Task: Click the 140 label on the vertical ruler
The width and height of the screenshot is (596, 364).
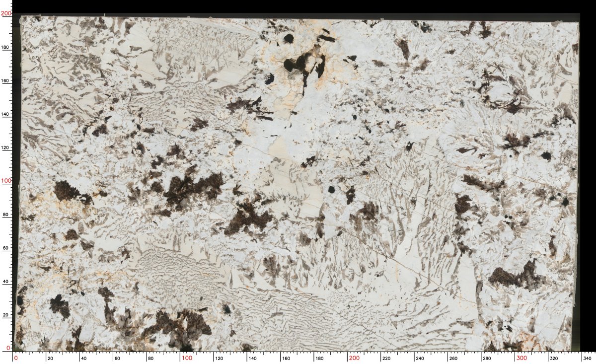Action: [5, 114]
